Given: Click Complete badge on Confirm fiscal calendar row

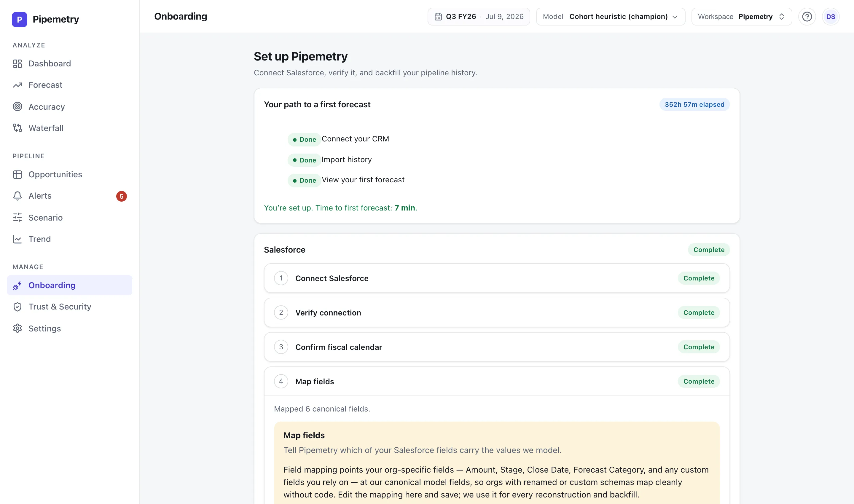Looking at the screenshot, I should 699,347.
